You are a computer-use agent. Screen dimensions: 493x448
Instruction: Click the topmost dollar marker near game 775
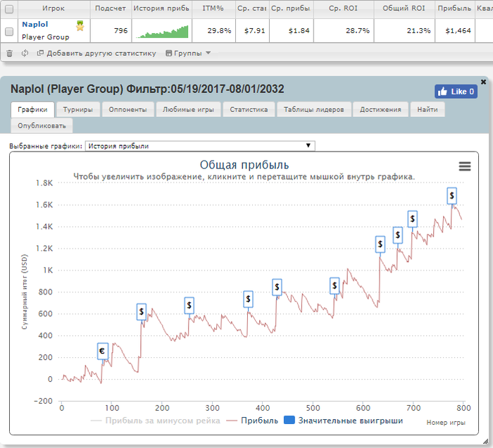tap(452, 196)
